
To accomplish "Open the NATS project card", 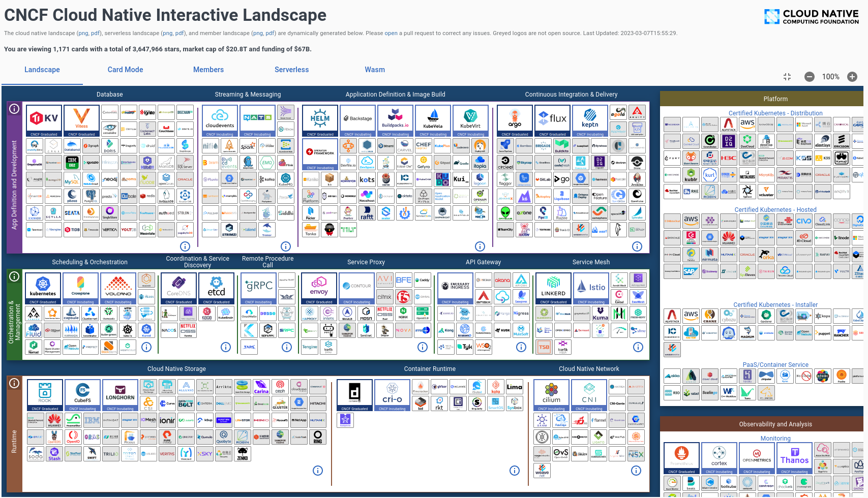I will pyautogui.click(x=258, y=121).
